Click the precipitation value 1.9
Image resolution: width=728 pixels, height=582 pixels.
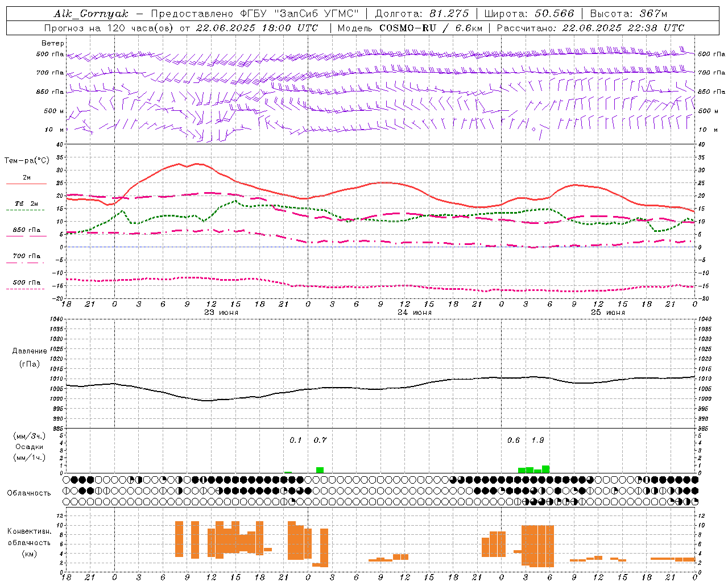point(537,440)
